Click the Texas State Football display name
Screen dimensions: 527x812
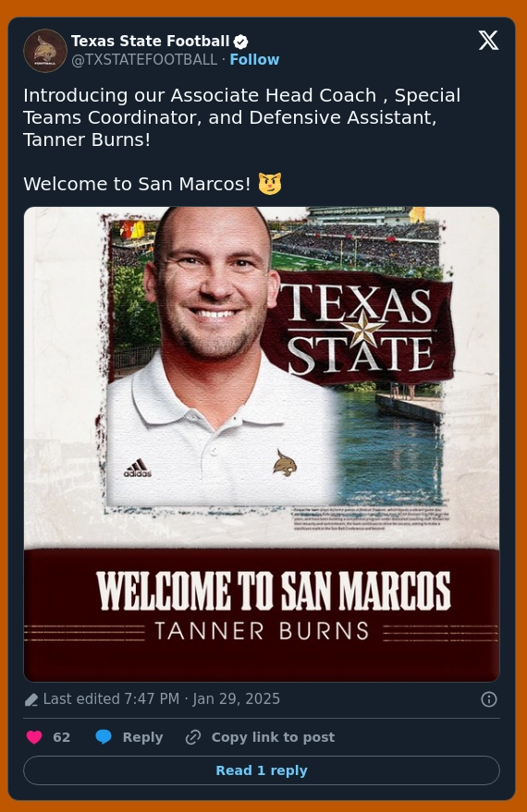(151, 41)
